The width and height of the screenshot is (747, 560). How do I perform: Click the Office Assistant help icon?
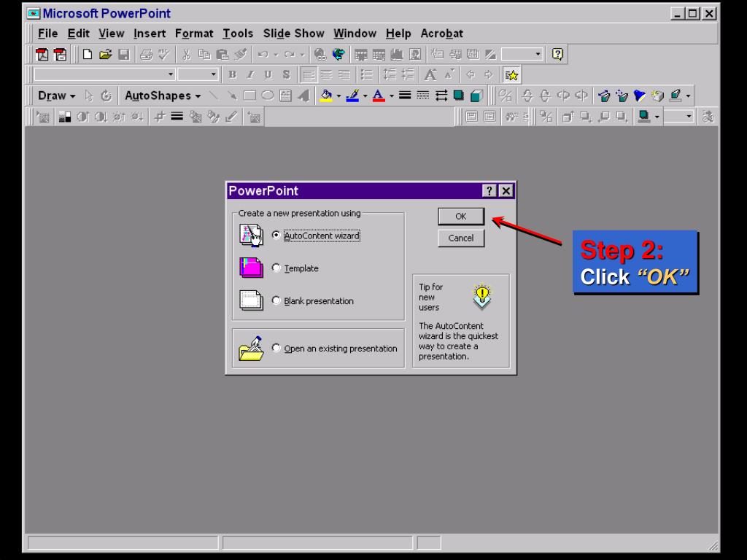tap(557, 55)
